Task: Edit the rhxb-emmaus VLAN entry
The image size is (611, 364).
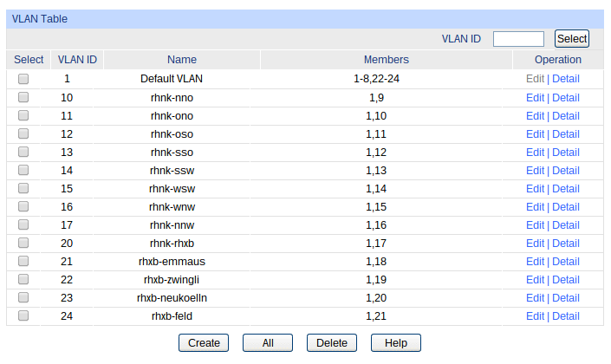Action: (x=535, y=261)
